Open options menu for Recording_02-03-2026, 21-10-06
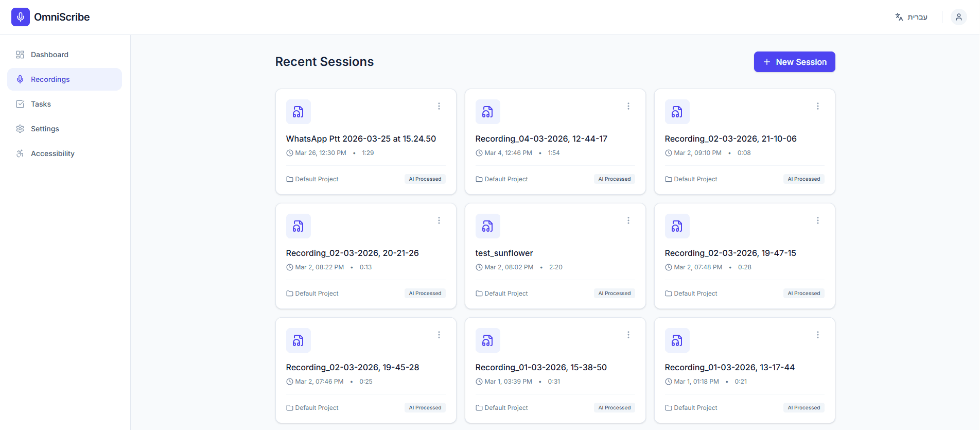 click(x=818, y=106)
